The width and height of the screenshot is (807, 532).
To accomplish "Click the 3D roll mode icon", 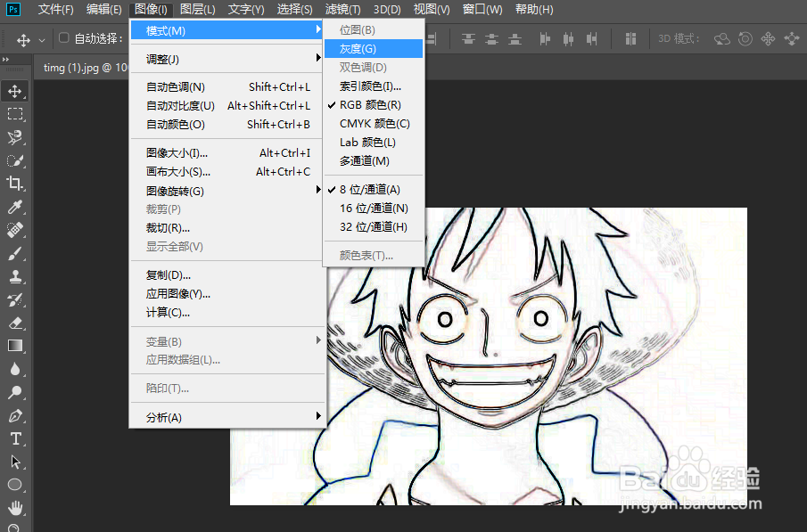I will pos(745,38).
